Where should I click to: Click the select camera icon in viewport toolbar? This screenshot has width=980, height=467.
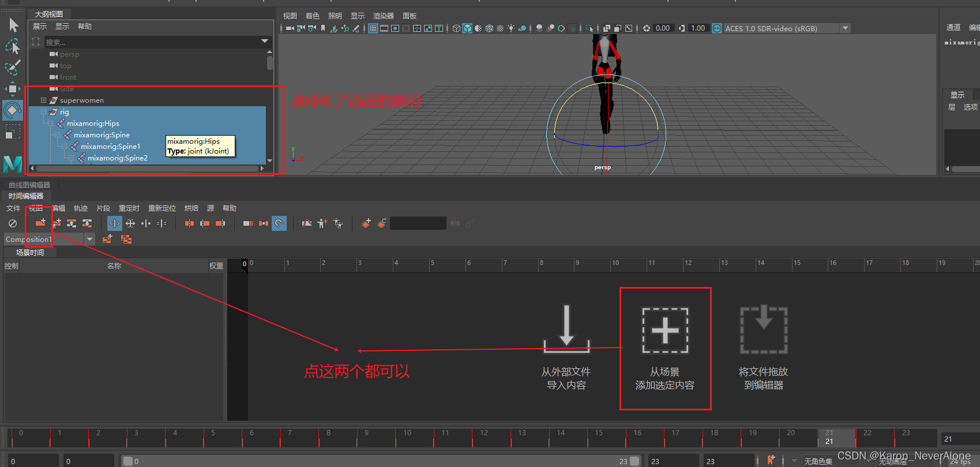(290, 28)
